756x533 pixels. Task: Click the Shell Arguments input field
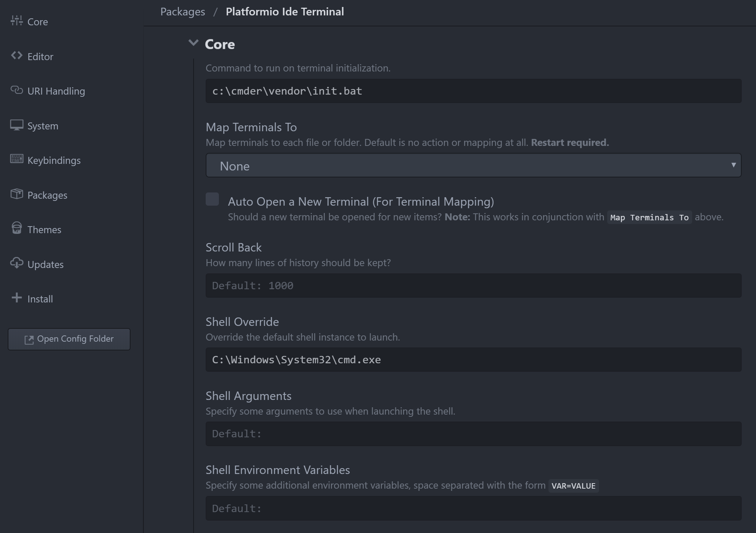pyautogui.click(x=473, y=434)
